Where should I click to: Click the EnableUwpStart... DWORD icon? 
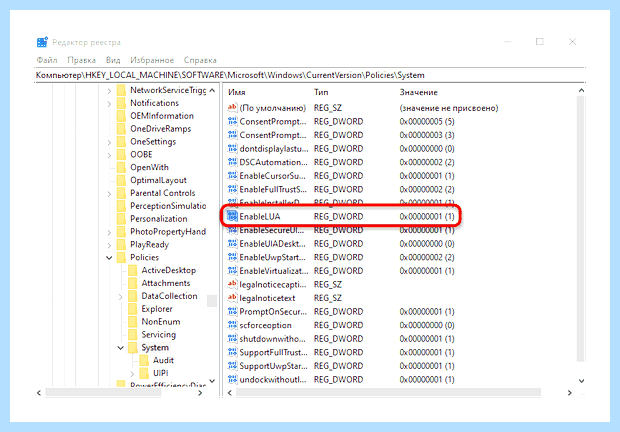(x=232, y=257)
